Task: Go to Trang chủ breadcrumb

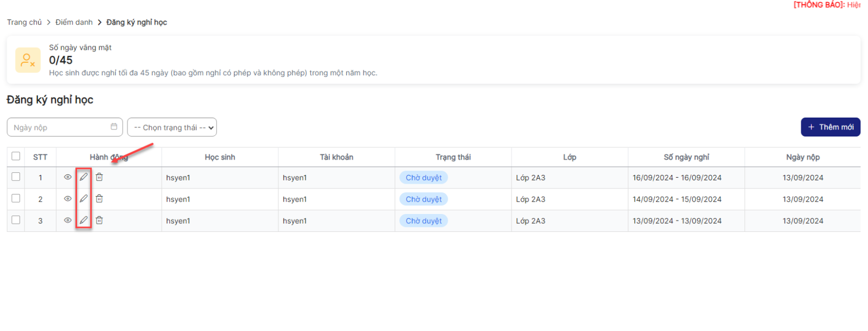Action: click(24, 22)
